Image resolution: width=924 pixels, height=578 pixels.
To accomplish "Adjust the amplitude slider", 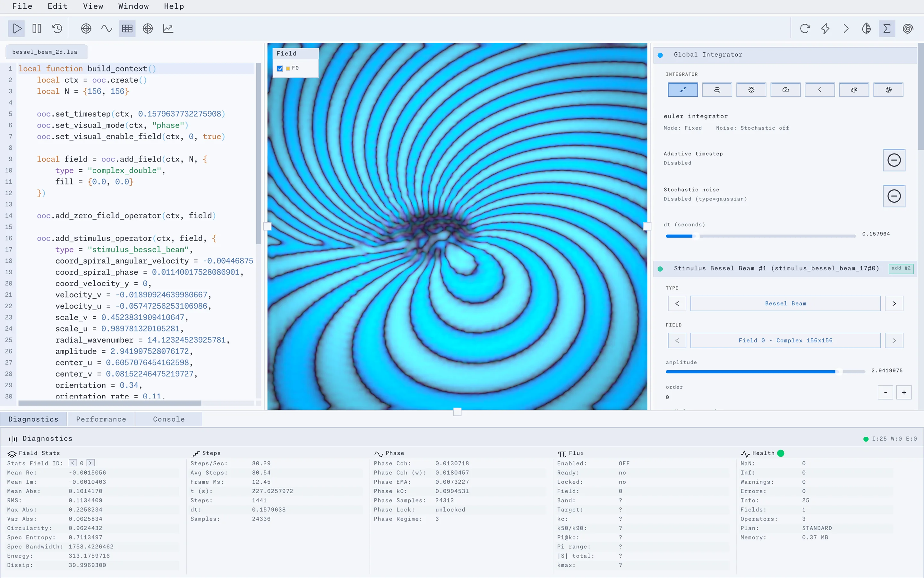I will click(x=765, y=372).
